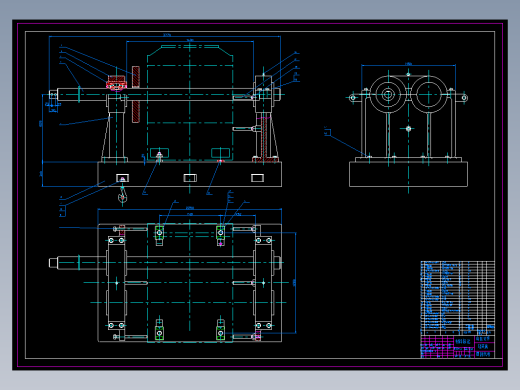Click the side view base block
The height and width of the screenshot is (390, 520).
pyautogui.click(x=408, y=174)
